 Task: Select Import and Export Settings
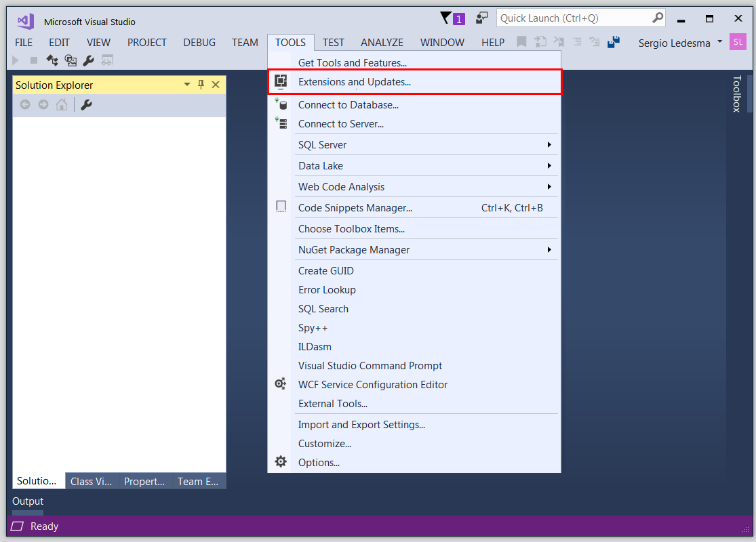click(x=414, y=424)
